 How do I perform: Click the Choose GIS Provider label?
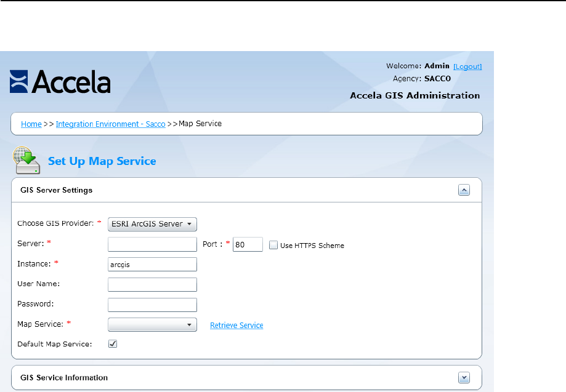click(x=55, y=223)
